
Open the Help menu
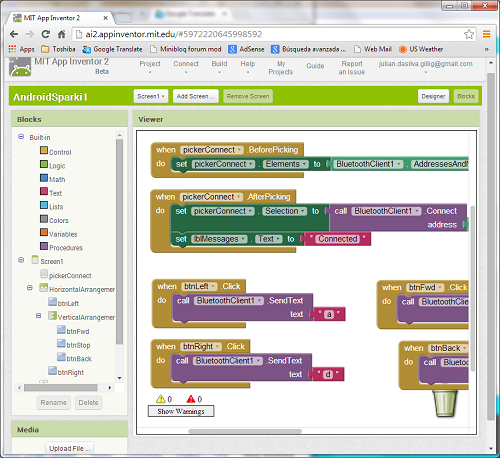pos(248,66)
